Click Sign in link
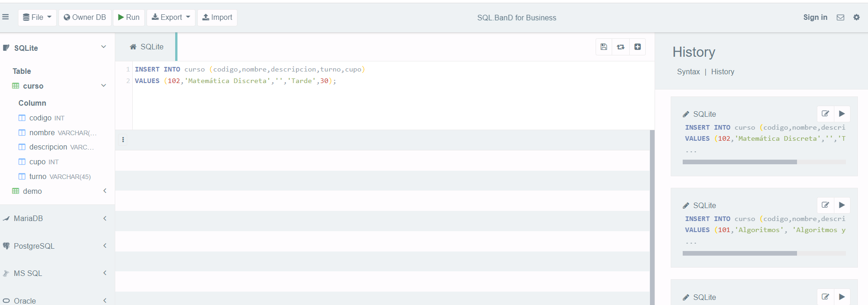This screenshot has width=868, height=305. 815,17
